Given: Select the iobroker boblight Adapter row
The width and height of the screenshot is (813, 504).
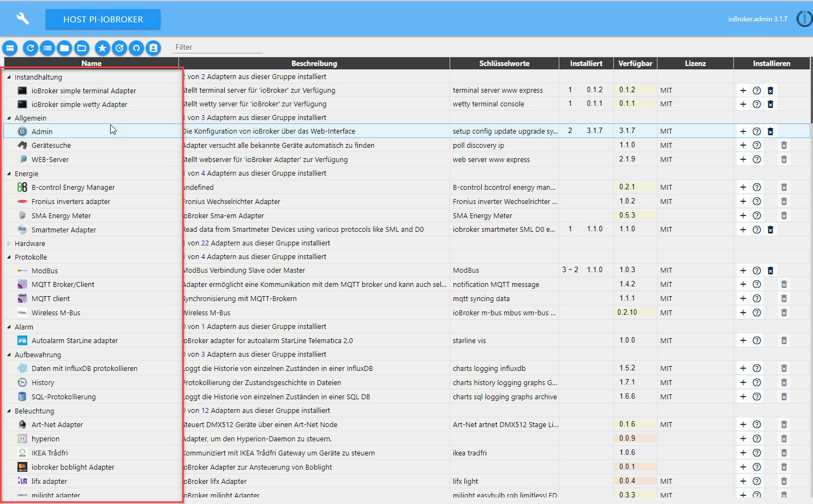Looking at the screenshot, I should 406,467.
